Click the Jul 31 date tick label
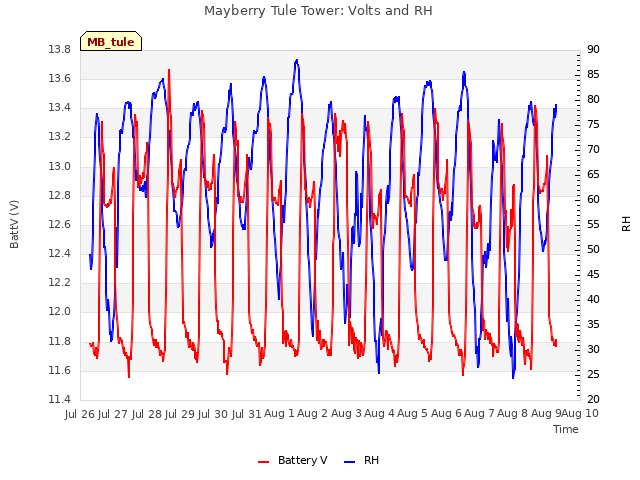The image size is (640, 480). [247, 414]
